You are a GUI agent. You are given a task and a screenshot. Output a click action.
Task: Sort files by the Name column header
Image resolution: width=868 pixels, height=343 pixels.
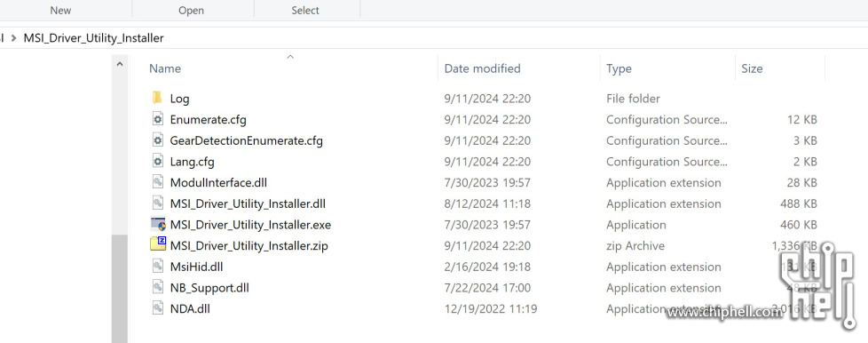click(165, 68)
